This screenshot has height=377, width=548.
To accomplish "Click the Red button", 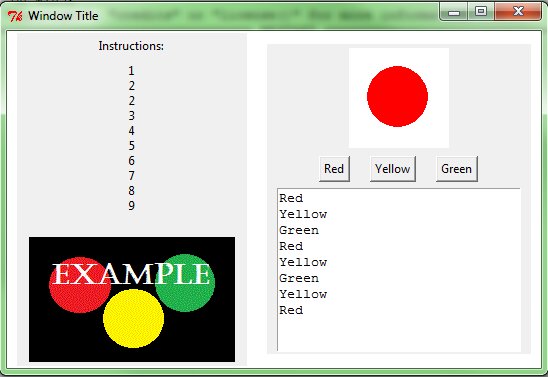I will [334, 169].
